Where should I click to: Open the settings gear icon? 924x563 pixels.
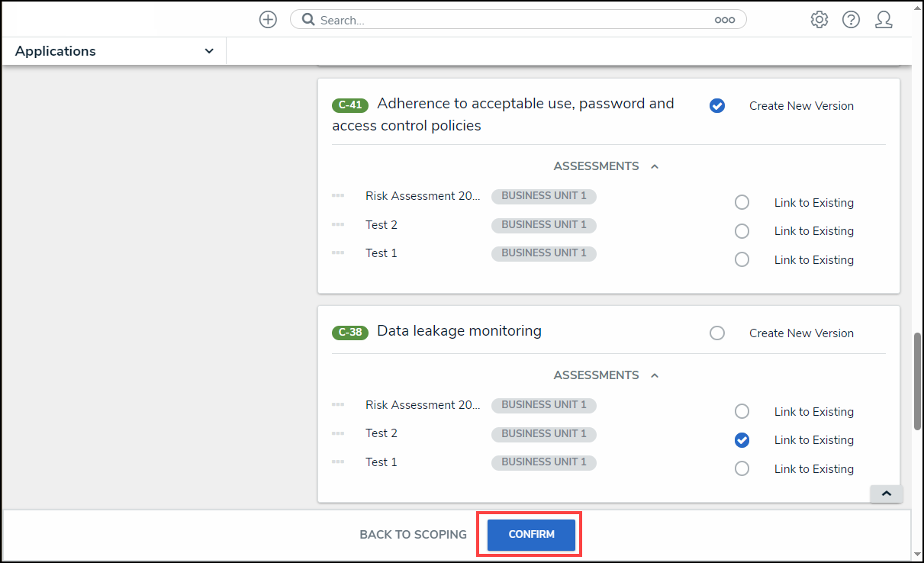(819, 20)
